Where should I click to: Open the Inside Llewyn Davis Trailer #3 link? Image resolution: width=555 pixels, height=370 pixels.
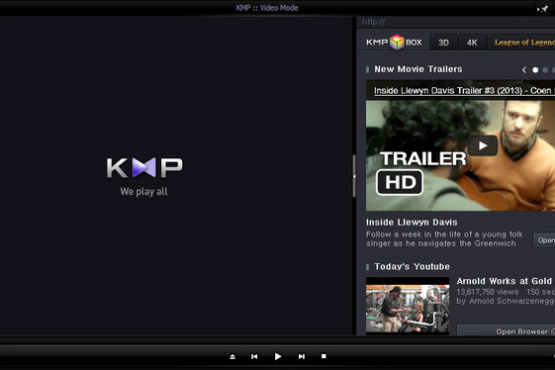click(464, 91)
